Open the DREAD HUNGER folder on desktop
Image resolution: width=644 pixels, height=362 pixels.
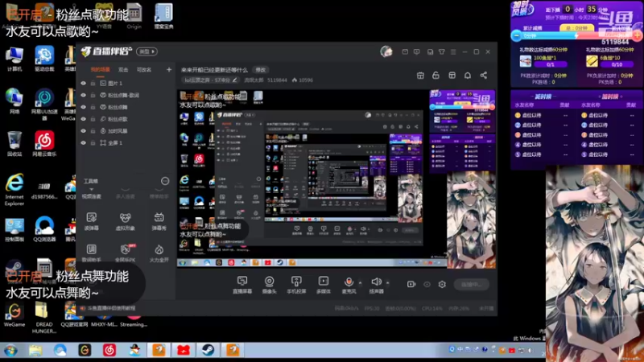tap(44, 317)
